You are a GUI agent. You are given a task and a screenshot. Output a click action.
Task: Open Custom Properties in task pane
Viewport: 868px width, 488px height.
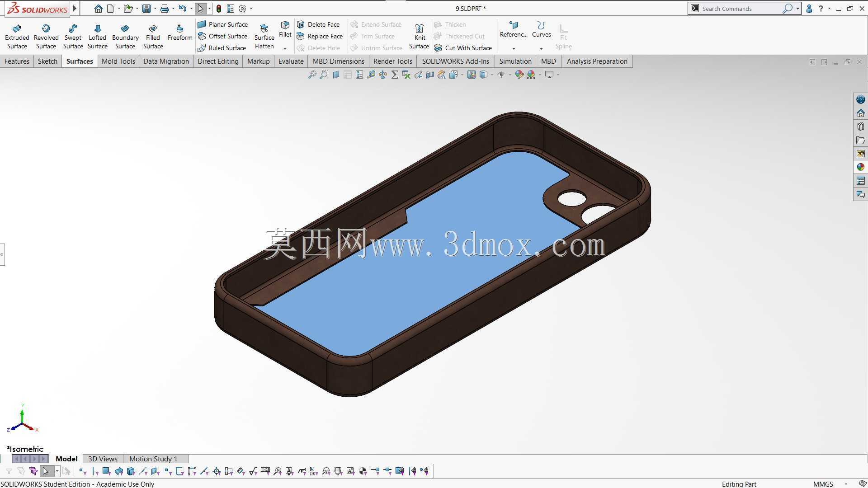pos(860,181)
